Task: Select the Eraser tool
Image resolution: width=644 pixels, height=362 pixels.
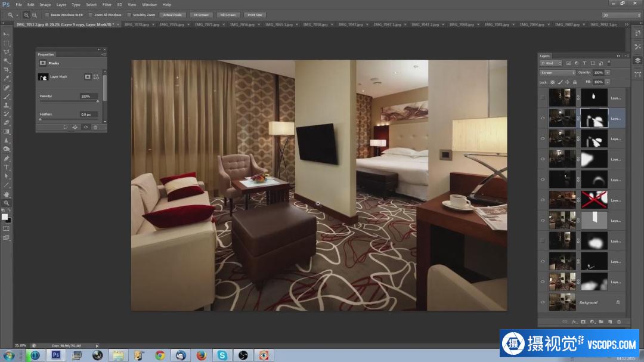Action: click(6, 123)
